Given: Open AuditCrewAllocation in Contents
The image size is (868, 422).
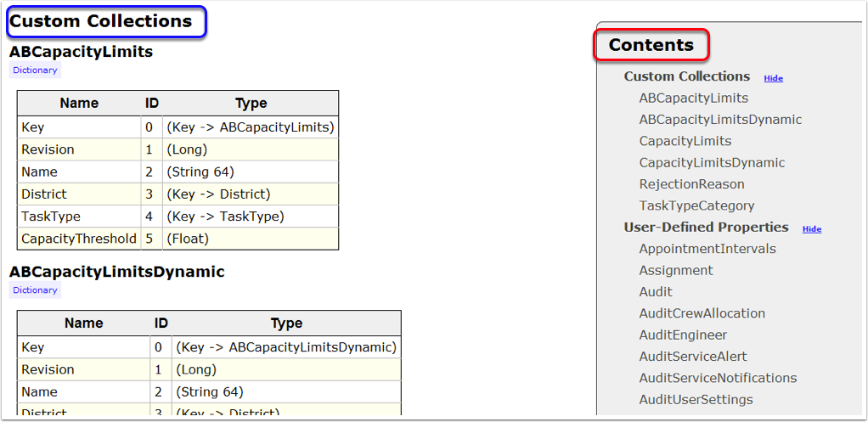Looking at the screenshot, I should (702, 313).
